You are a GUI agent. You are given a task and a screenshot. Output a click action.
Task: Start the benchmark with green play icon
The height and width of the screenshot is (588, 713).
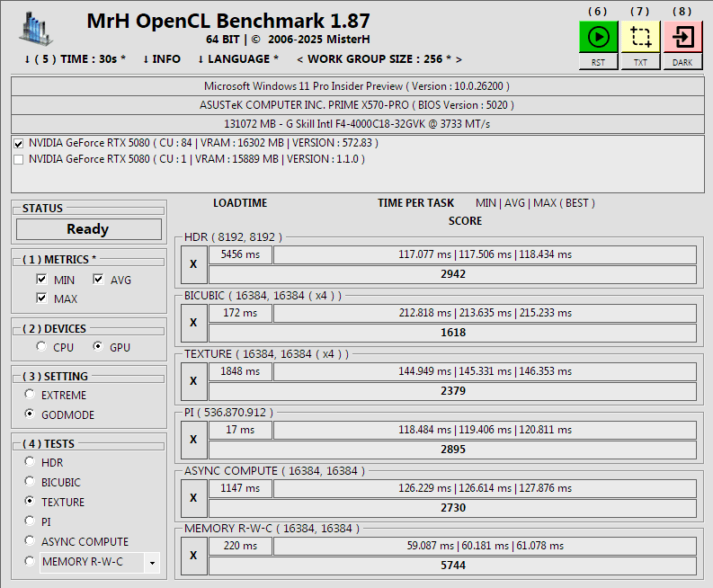(598, 37)
